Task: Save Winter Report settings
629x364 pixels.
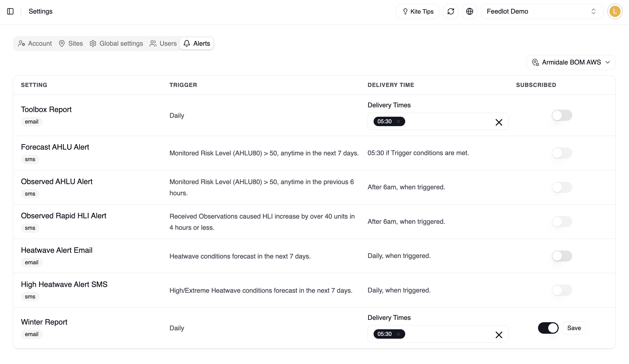Action: tap(574, 328)
